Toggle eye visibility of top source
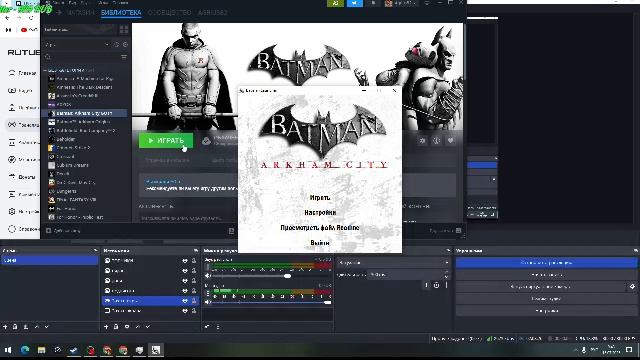This screenshot has height=360, width=640. pos(185,260)
